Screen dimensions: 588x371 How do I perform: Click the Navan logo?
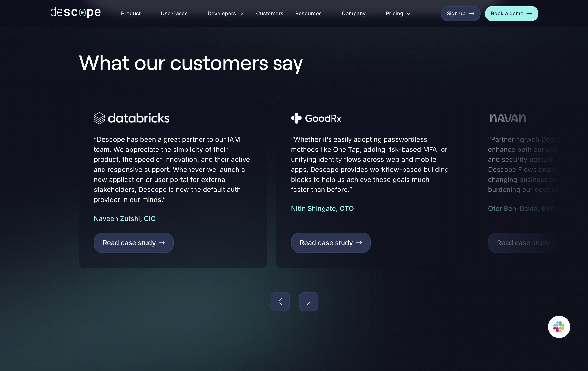pos(508,118)
